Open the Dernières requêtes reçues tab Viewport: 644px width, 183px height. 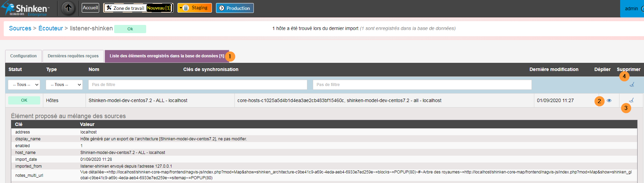point(73,56)
